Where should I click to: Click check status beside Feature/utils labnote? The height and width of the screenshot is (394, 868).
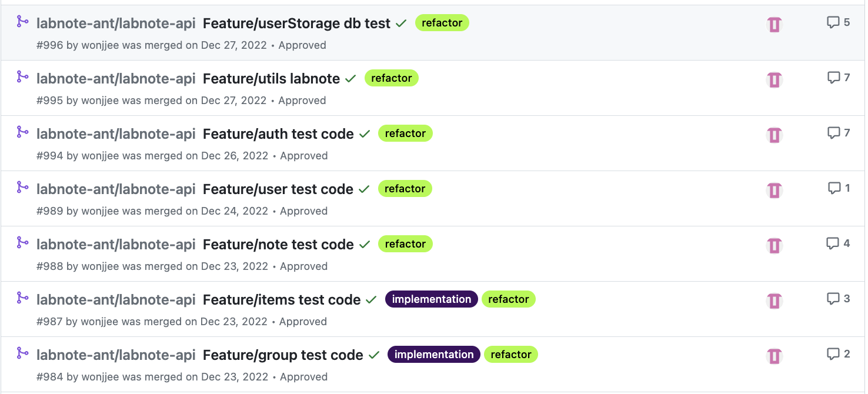point(351,79)
